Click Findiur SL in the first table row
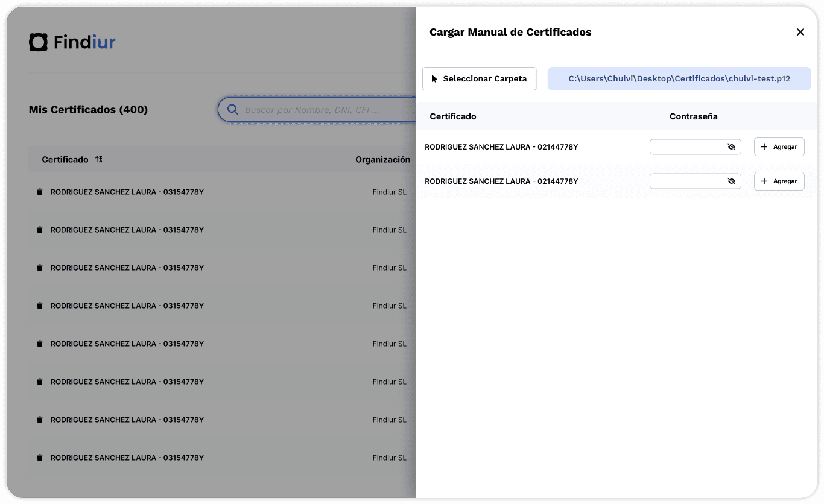The image size is (824, 504). pyautogui.click(x=390, y=192)
